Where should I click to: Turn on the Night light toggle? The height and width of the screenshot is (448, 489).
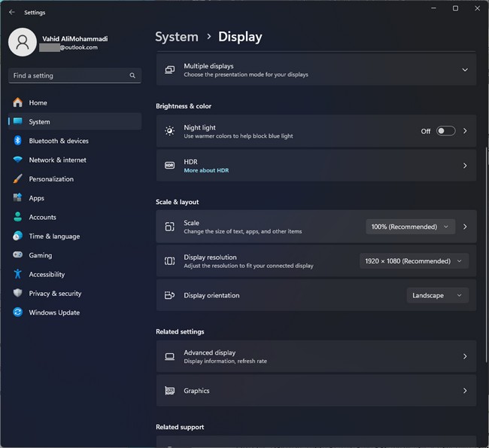pos(445,131)
